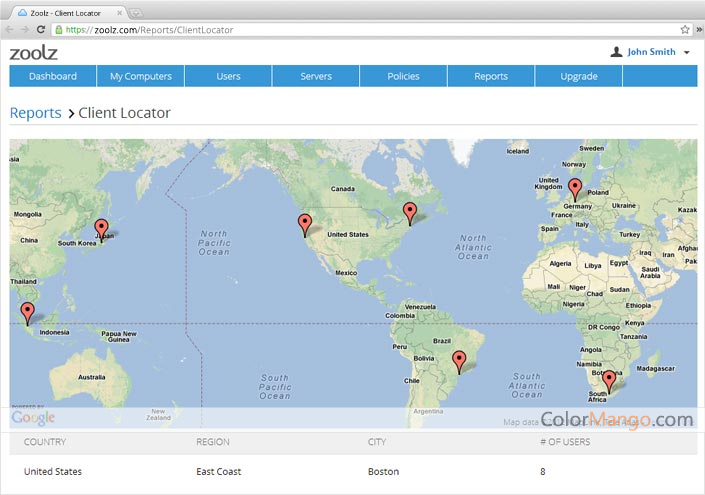Click the Client Locator page heading
705x495 pixels.
[x=125, y=113]
